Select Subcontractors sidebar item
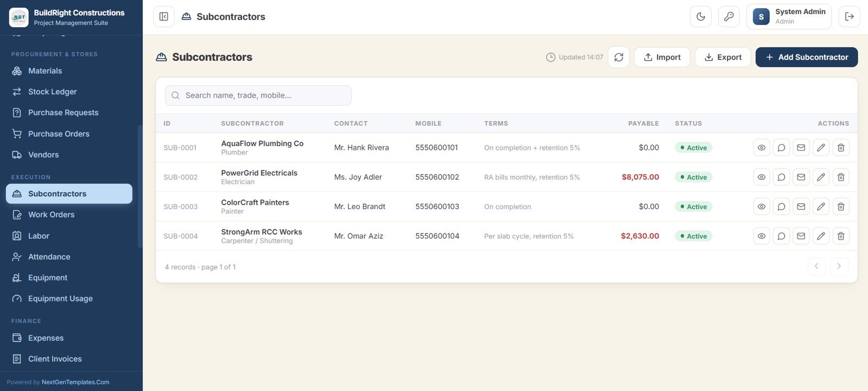 69,194
